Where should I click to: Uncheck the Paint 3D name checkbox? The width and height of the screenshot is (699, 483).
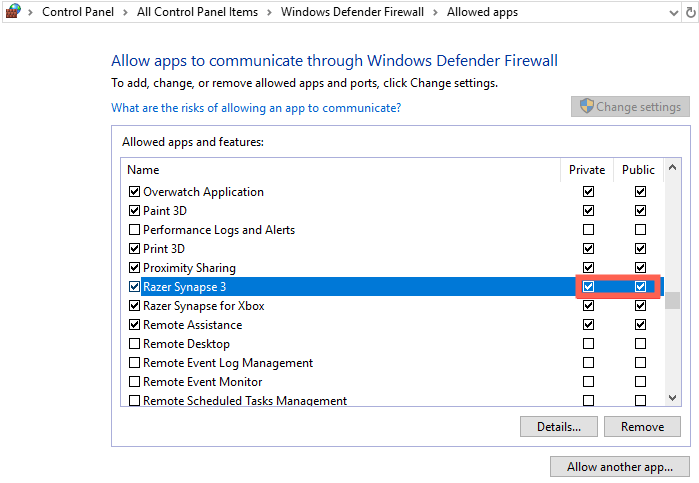pos(134,210)
